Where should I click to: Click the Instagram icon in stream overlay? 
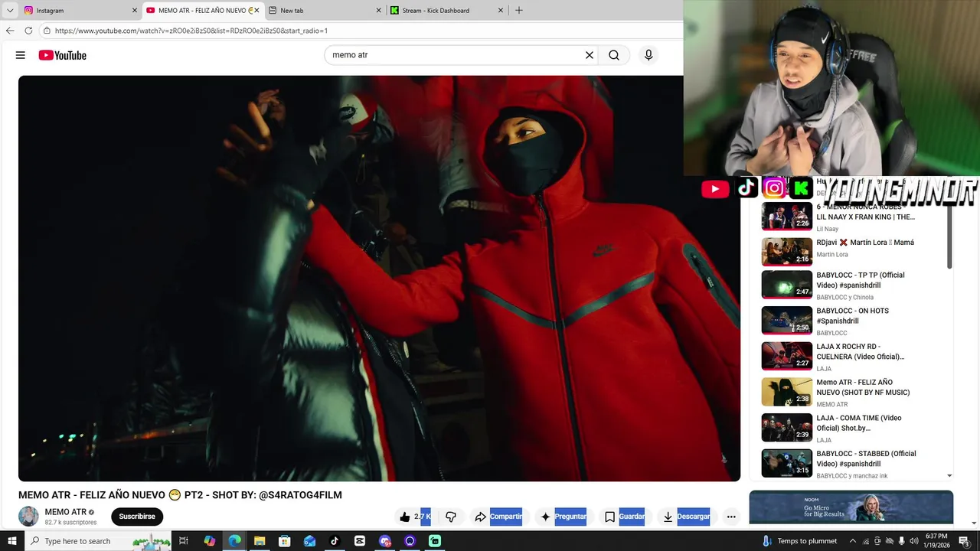(x=774, y=187)
